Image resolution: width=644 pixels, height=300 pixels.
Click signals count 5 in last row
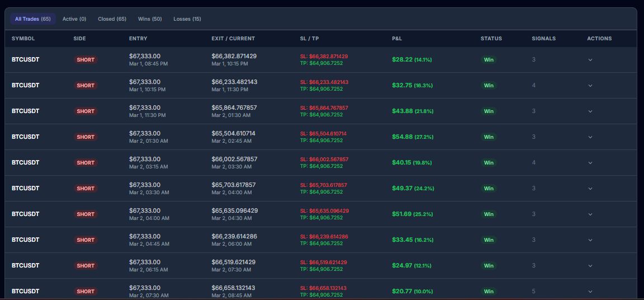pyautogui.click(x=533, y=292)
